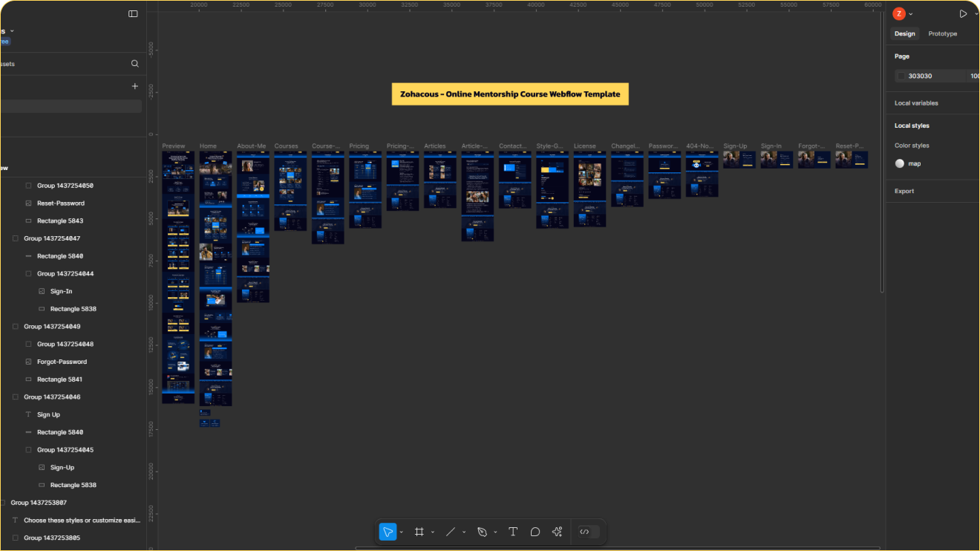
Task: Select the Move tool in the toolbar
Action: [388, 532]
